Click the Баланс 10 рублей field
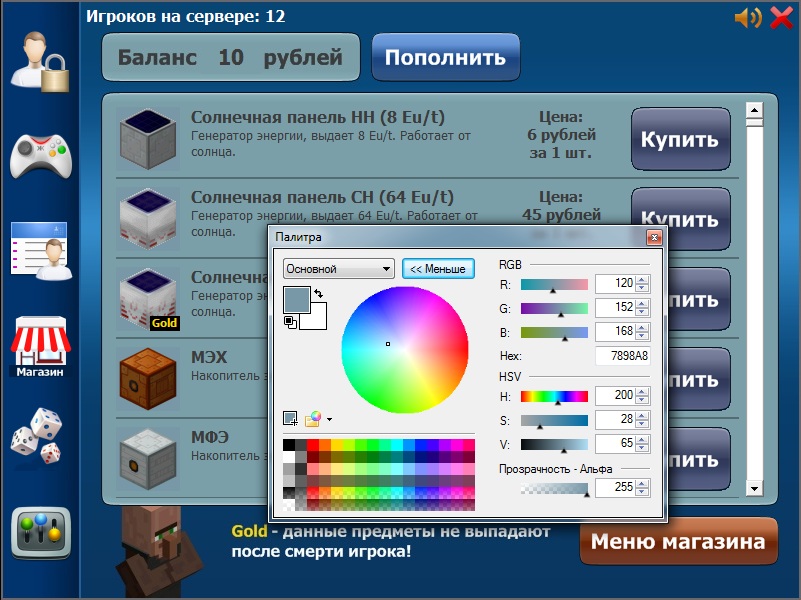 pos(231,57)
